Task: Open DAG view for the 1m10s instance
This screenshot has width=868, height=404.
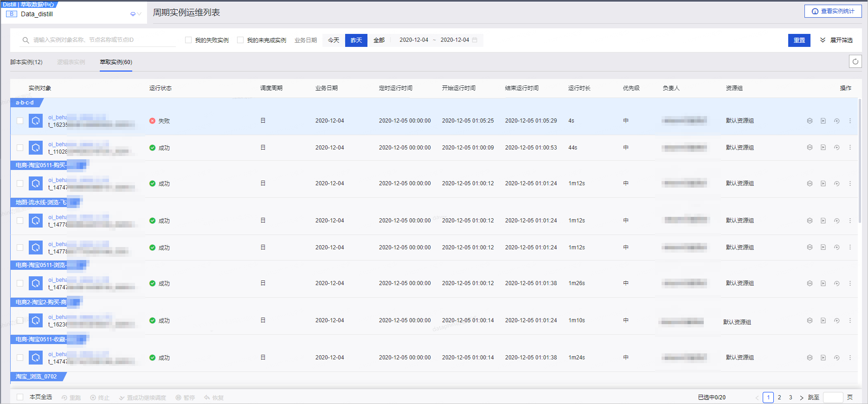Action: click(x=810, y=320)
